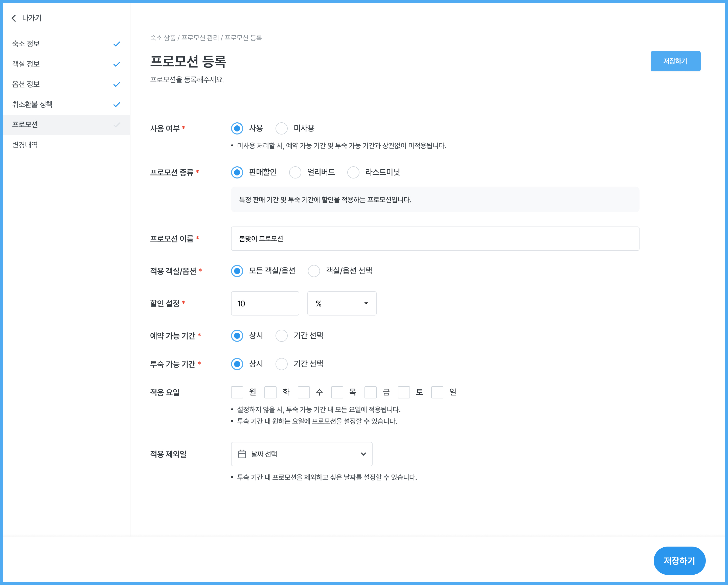
Task: Click 프로모션 관리 in the breadcrumb
Action: click(x=200, y=38)
